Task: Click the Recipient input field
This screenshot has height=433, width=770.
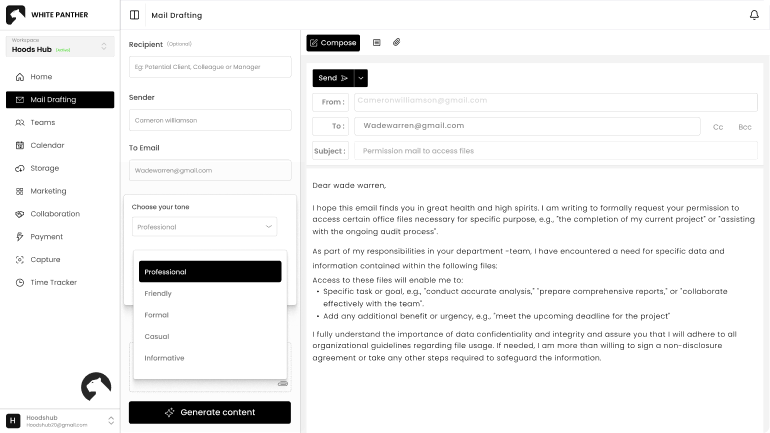Action: (210, 67)
